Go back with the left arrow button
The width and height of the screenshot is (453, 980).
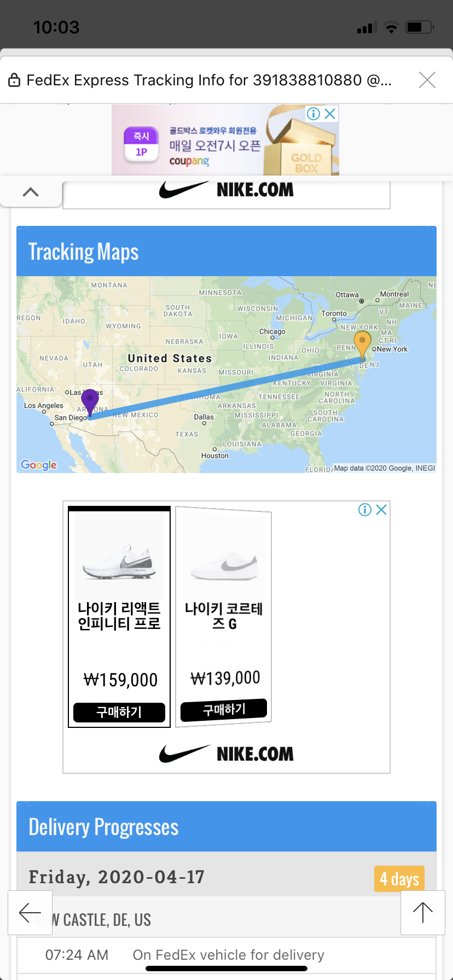pyautogui.click(x=30, y=912)
